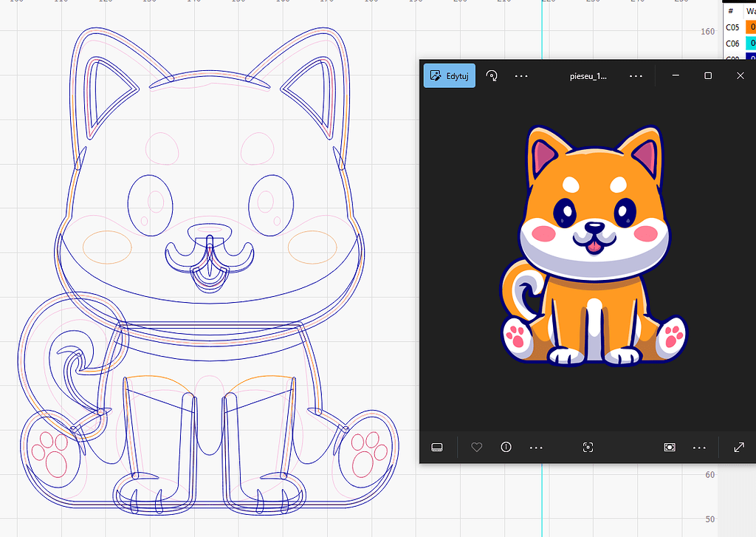
Task: Open more options beside the info icon
Action: coord(536,448)
